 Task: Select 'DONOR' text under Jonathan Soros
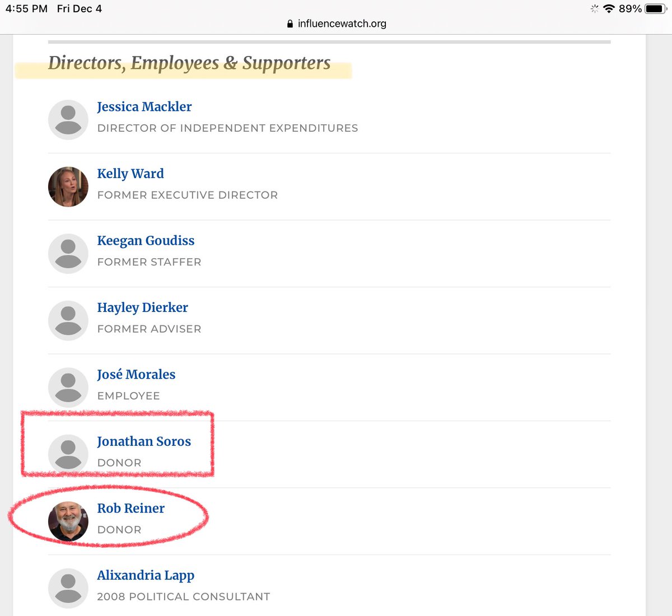[x=119, y=463]
